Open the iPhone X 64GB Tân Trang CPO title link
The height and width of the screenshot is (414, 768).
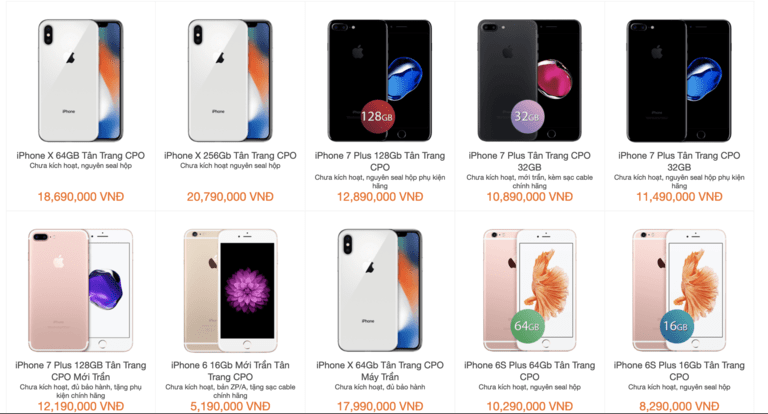[x=81, y=155]
